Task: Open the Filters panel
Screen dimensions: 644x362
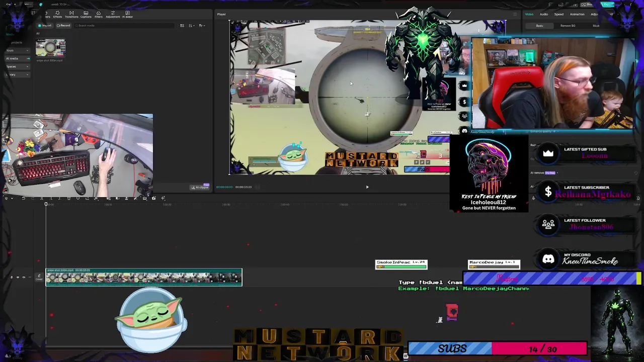Action: click(99, 14)
